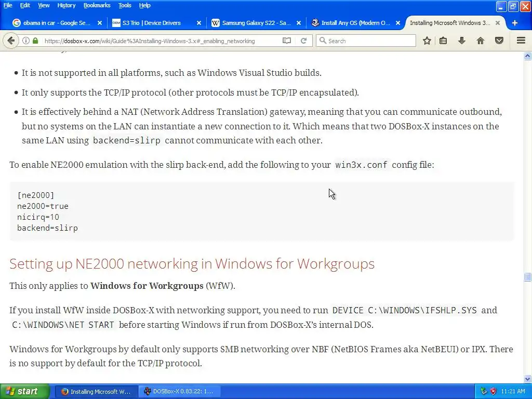Viewport: 532px width, 399px height.
Task: Open the View menu
Action: [x=44, y=5]
